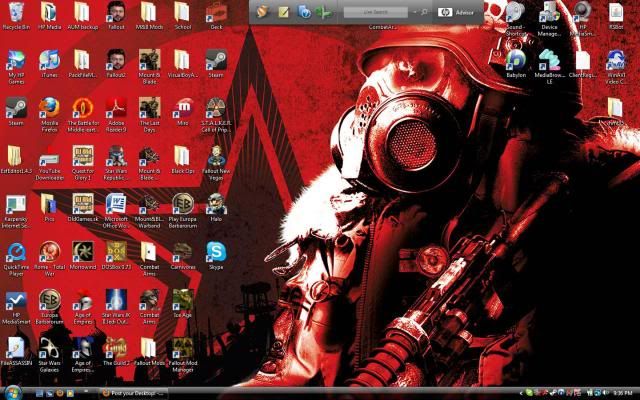Launch The Guild 2
This screenshot has width=640, height=400.
116,351
